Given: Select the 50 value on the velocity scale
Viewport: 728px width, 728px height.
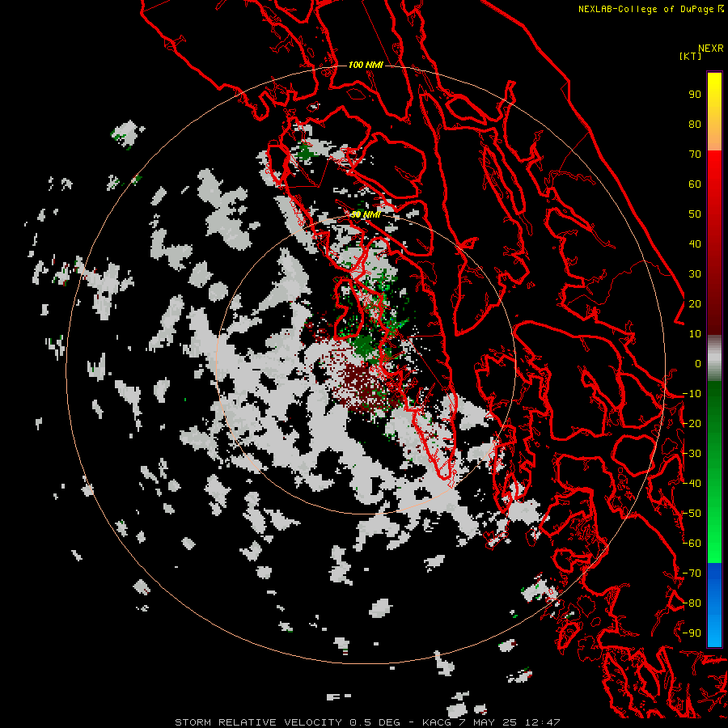Looking at the screenshot, I should point(695,214).
